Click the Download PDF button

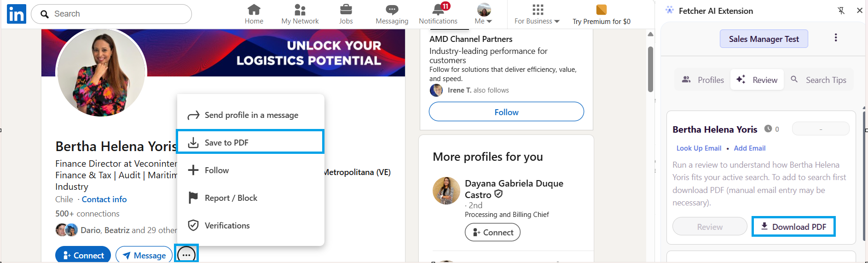(x=793, y=227)
